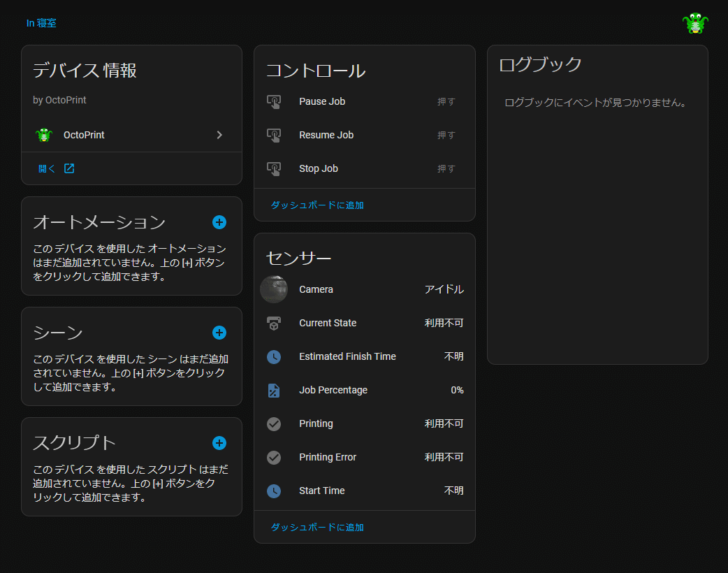The width and height of the screenshot is (728, 573).
Task: Select the Printing sensor label
Action: click(316, 424)
